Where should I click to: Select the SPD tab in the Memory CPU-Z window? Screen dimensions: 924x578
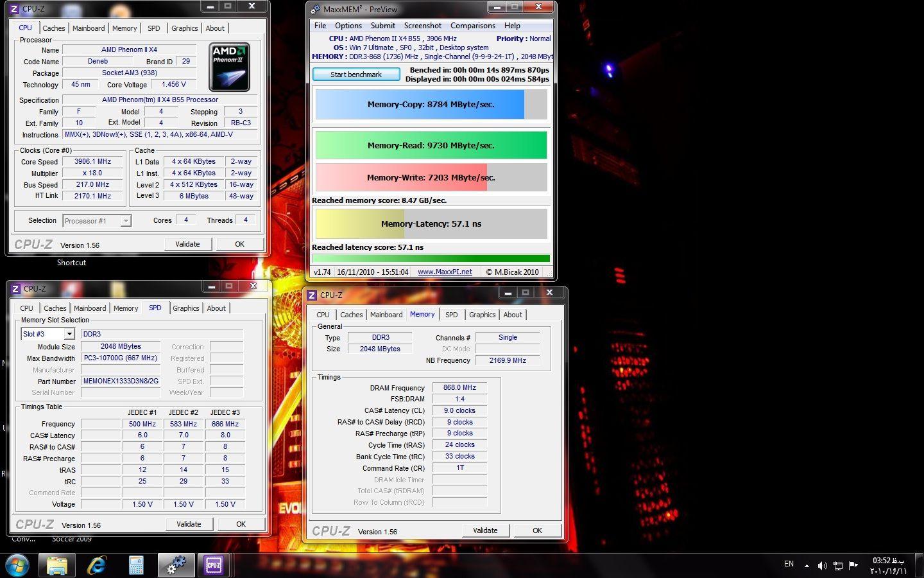point(452,315)
